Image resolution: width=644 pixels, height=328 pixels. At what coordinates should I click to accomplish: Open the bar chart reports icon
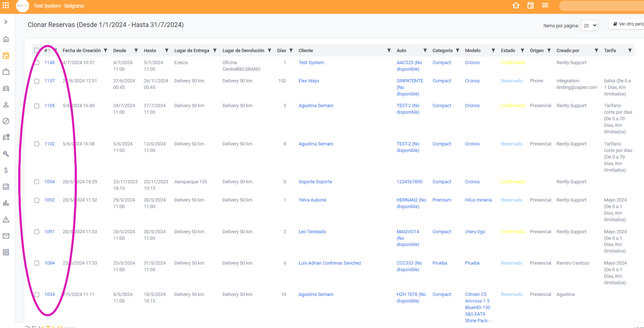(6, 203)
